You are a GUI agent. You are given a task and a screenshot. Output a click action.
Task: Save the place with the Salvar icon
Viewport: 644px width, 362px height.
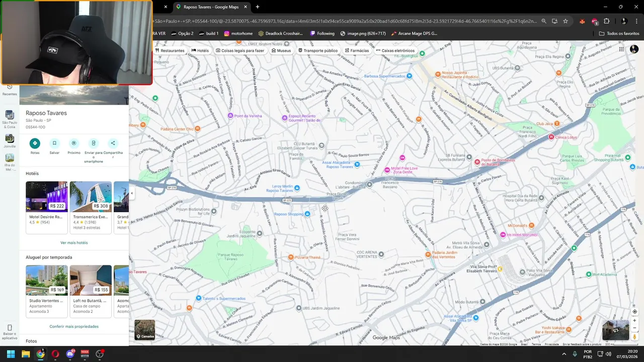(x=54, y=143)
